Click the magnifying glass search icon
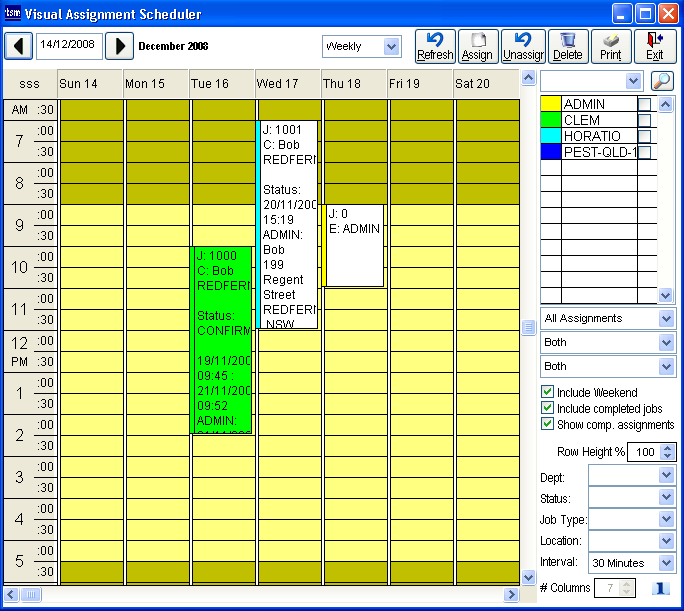This screenshot has height=611, width=684. 662,81
